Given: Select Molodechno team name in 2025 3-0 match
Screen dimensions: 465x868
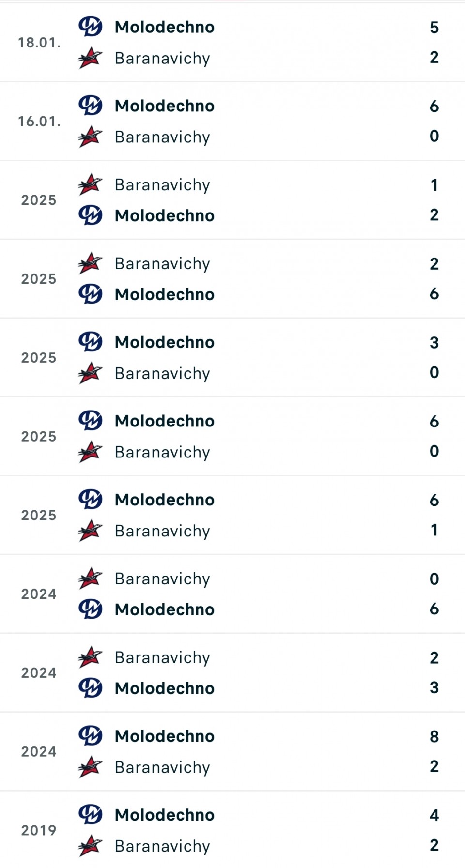Looking at the screenshot, I should pyautogui.click(x=165, y=342).
